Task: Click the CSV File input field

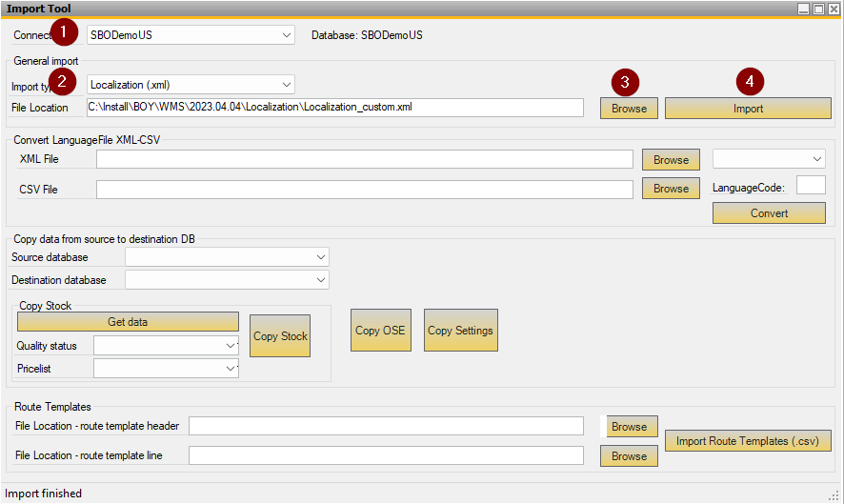Action: (365, 190)
